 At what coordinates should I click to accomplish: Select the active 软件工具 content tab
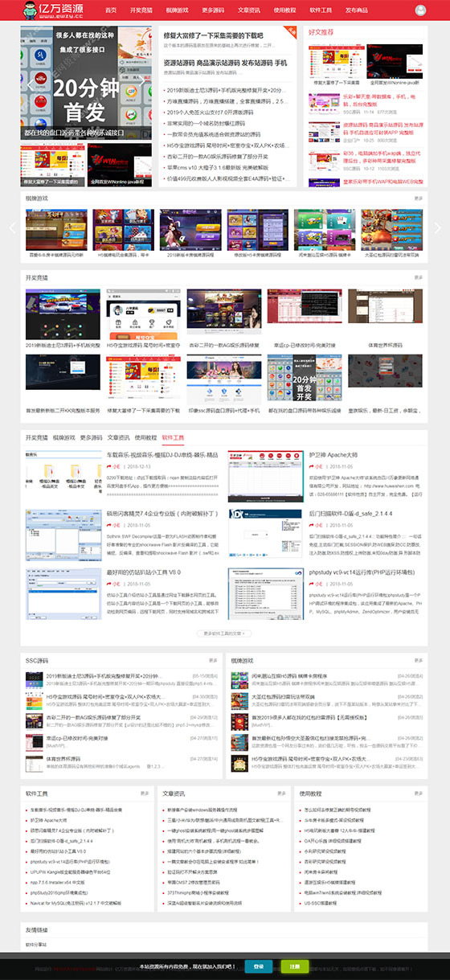pyautogui.click(x=173, y=437)
